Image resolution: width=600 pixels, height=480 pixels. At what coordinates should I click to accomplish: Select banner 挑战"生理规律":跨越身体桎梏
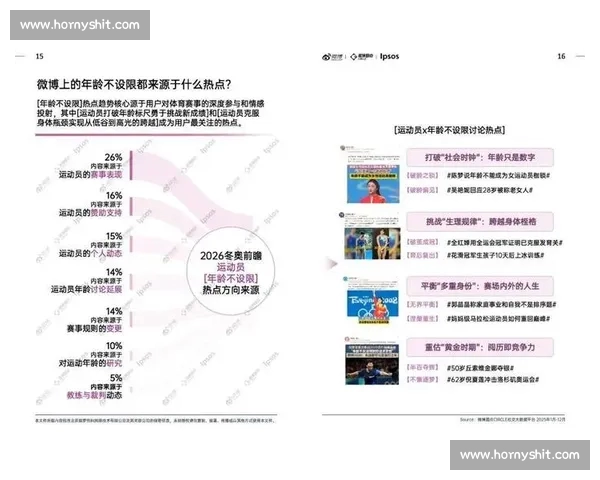pyautogui.click(x=480, y=222)
